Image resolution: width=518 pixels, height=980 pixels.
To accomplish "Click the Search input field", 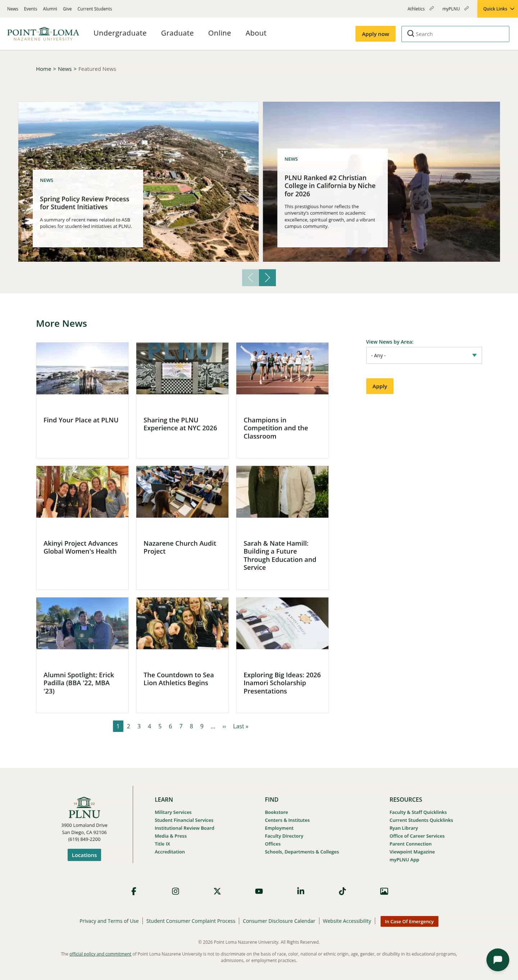I will tap(455, 34).
